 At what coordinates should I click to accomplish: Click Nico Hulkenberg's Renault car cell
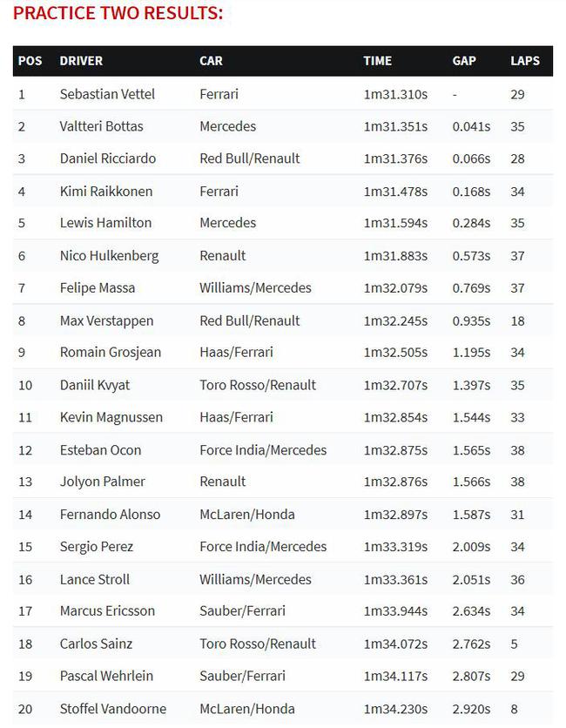[223, 256]
